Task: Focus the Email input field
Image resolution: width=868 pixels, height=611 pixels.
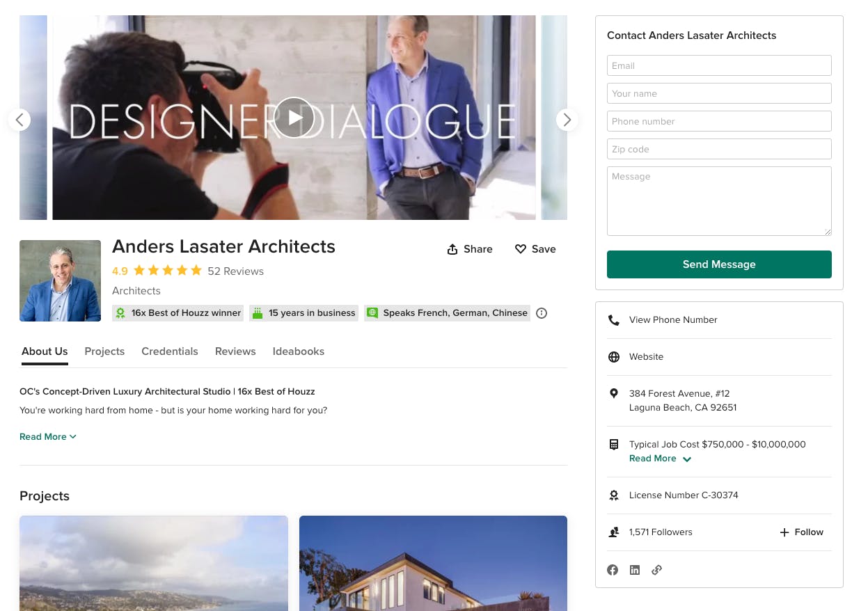Action: coord(719,65)
